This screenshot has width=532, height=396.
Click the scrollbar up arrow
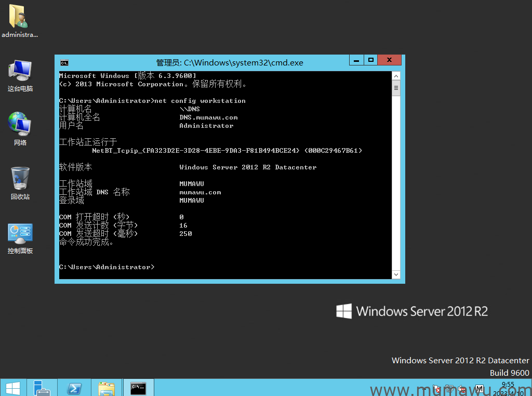click(x=396, y=75)
